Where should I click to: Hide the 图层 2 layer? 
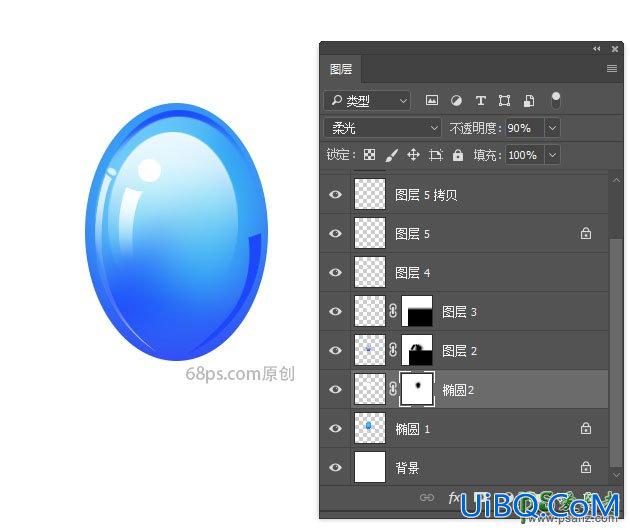coord(335,350)
